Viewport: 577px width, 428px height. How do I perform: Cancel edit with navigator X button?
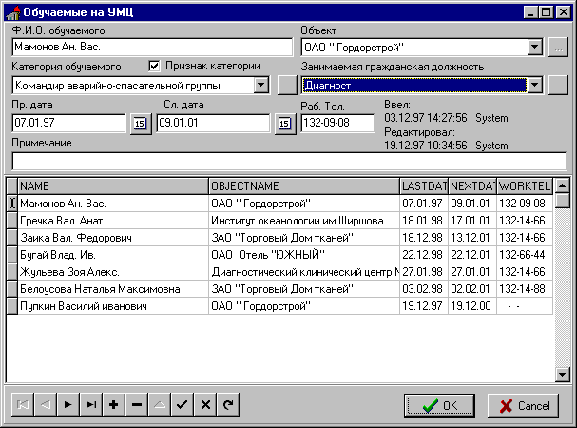(x=205, y=404)
